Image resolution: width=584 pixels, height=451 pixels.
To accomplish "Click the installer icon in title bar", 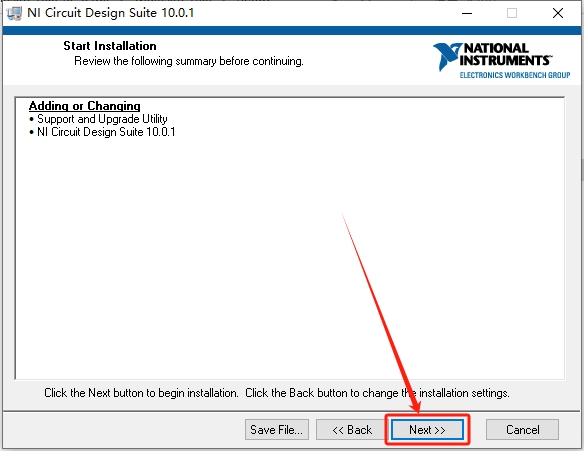I will tap(14, 13).
